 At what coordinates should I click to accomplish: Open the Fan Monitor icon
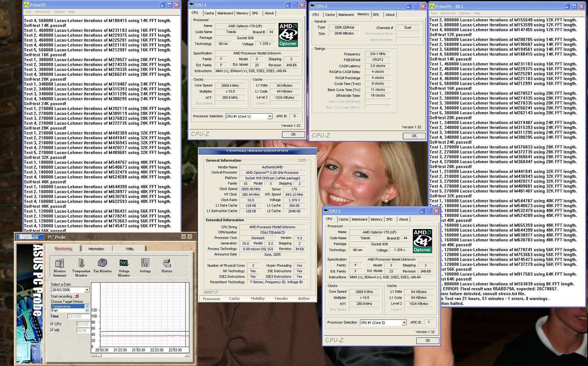102,263
